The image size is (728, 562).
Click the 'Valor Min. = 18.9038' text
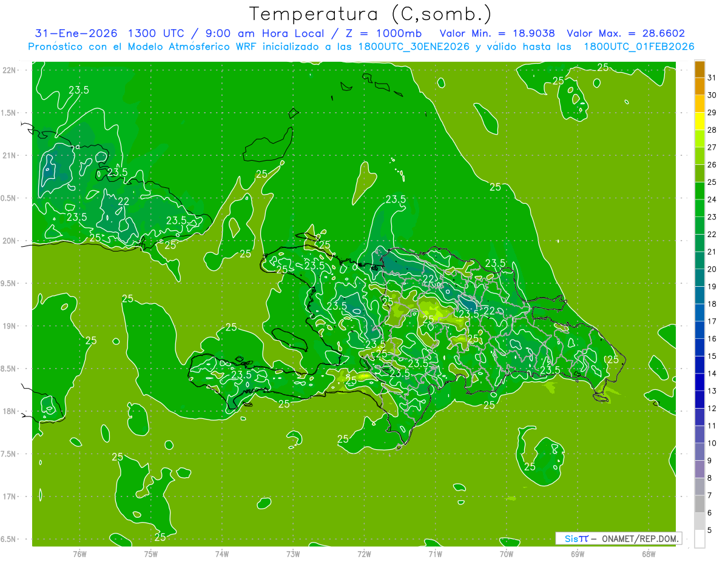click(497, 33)
